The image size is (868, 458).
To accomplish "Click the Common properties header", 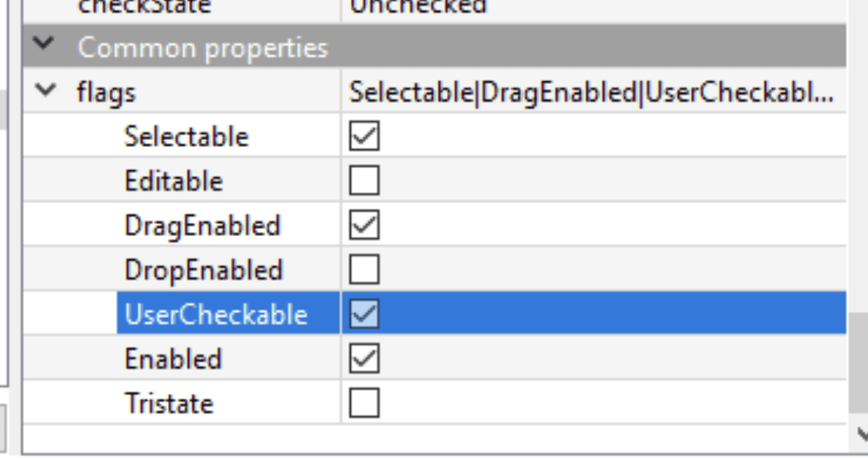I will point(203,47).
